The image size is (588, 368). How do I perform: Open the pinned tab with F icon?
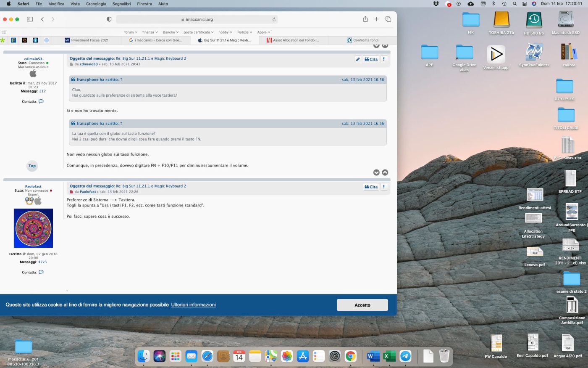13,40
